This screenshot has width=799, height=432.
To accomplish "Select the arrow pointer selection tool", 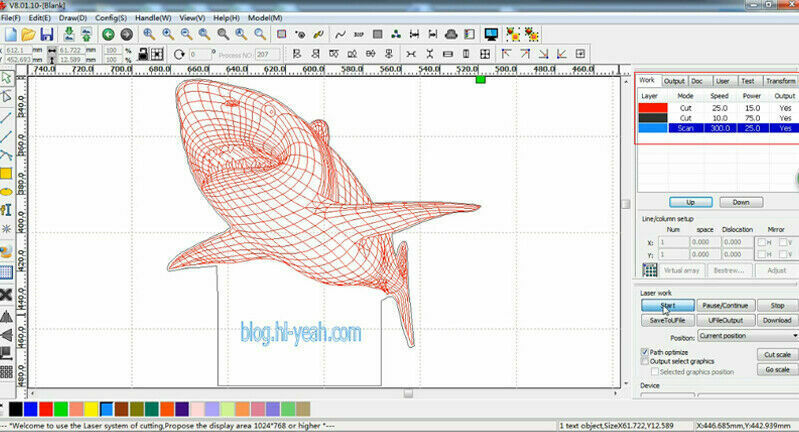I will click(6, 78).
